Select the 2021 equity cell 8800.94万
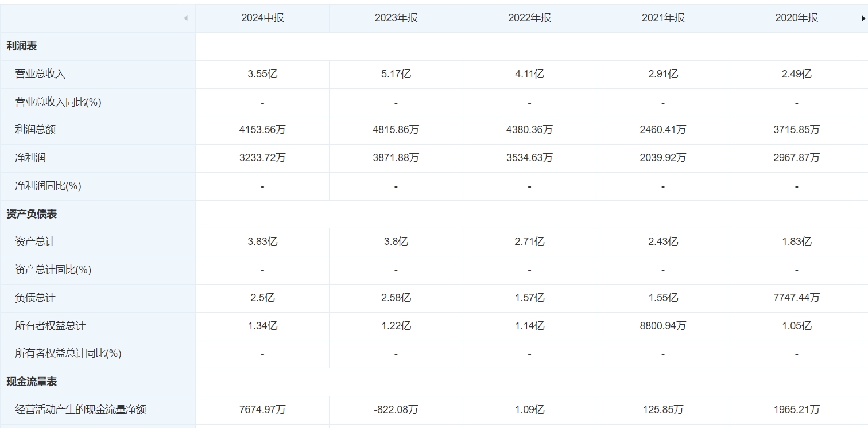This screenshot has width=868, height=428. (x=663, y=326)
